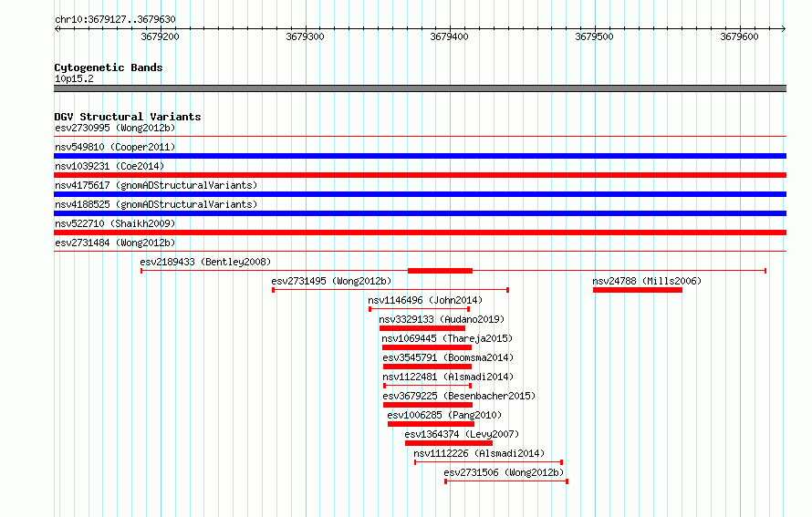Click the nsv522710 red variant bar

[420, 233]
